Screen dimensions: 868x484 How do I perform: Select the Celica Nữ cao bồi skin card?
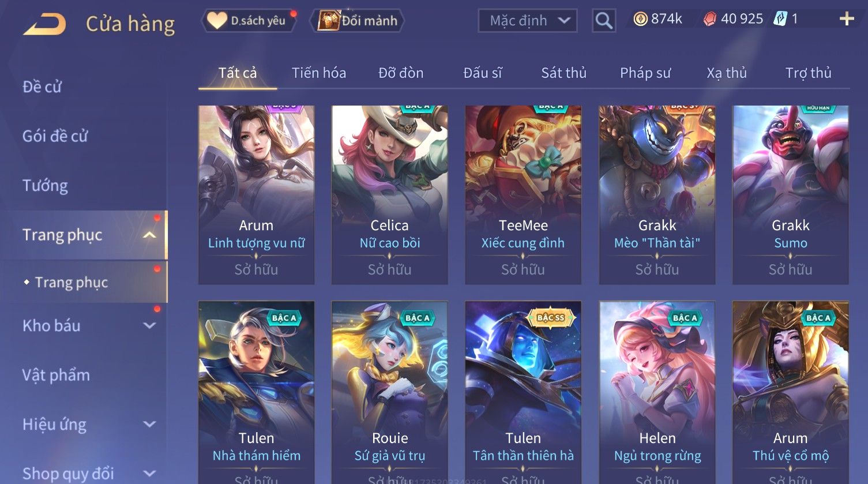click(389, 194)
